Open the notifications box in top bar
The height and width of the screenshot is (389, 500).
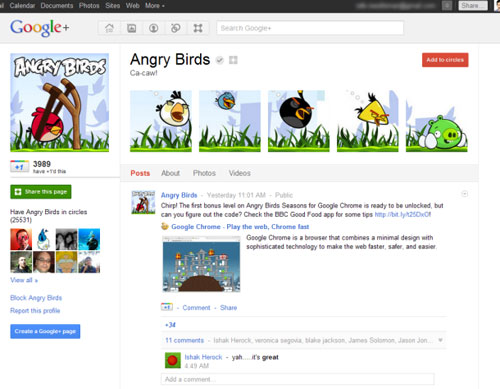447,6
